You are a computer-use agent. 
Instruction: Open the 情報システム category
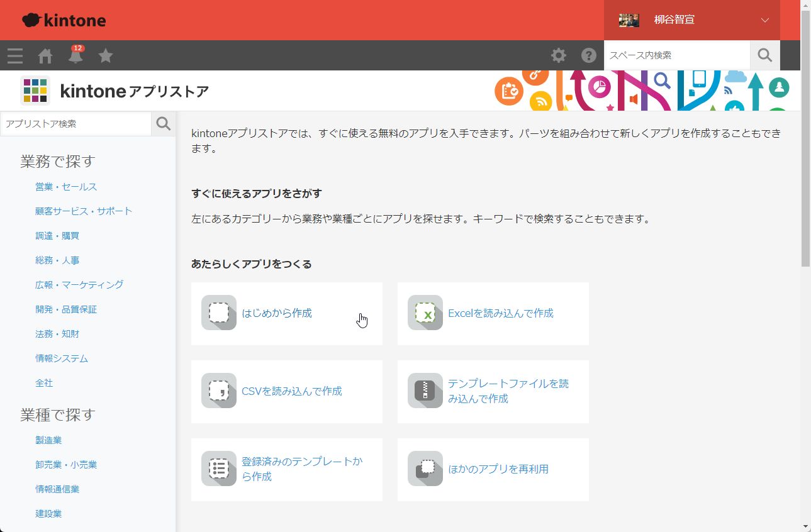pyautogui.click(x=62, y=358)
